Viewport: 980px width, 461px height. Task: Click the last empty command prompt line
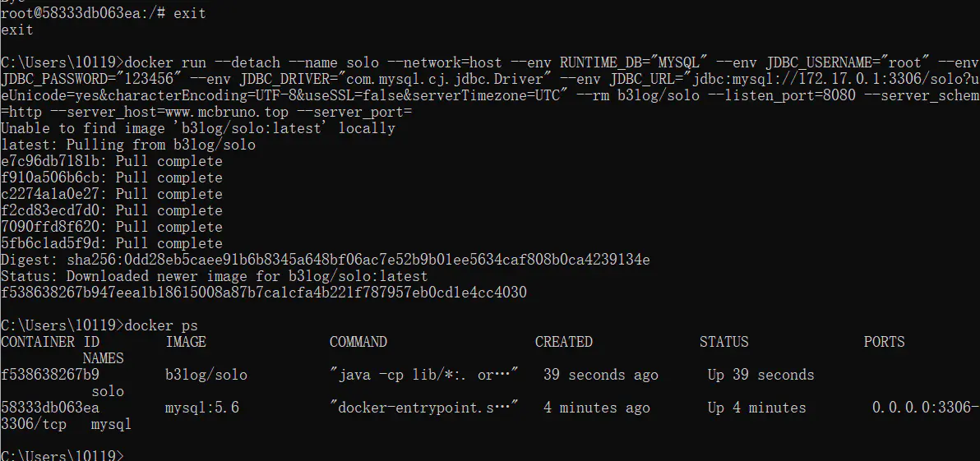click(62, 454)
